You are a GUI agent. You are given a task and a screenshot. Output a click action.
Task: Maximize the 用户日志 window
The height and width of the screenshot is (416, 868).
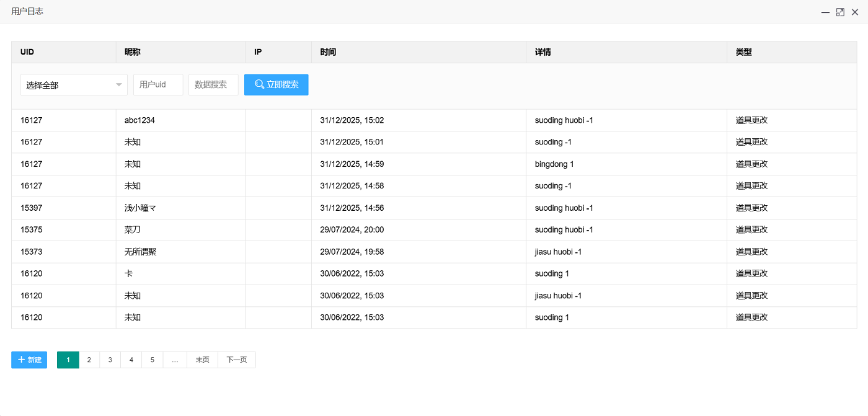point(840,12)
